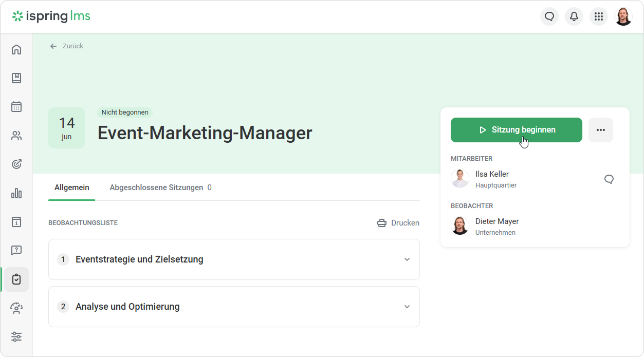Open the notifications bell icon
The height and width of the screenshot is (357, 644).
[574, 16]
